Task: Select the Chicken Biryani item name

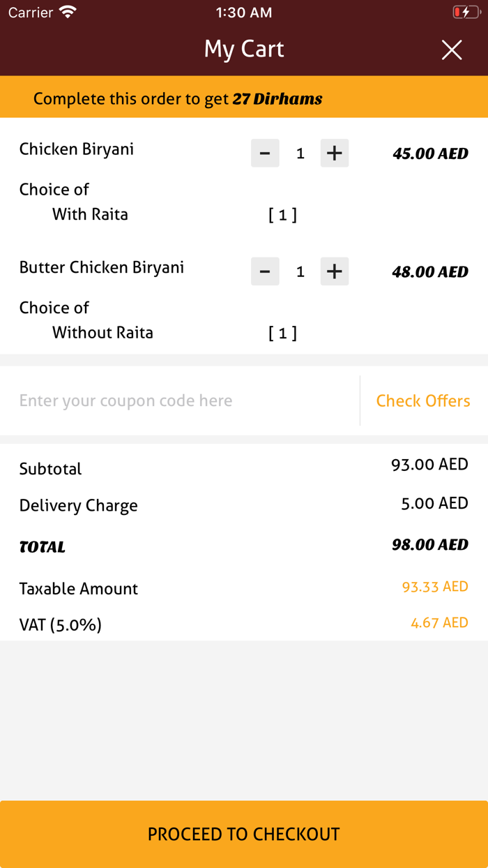Action: [77, 149]
